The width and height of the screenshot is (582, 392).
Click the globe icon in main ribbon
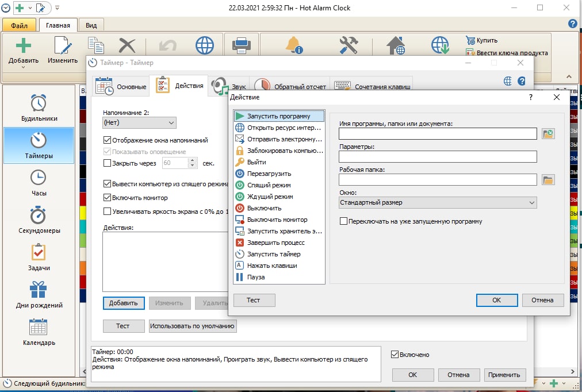click(205, 45)
